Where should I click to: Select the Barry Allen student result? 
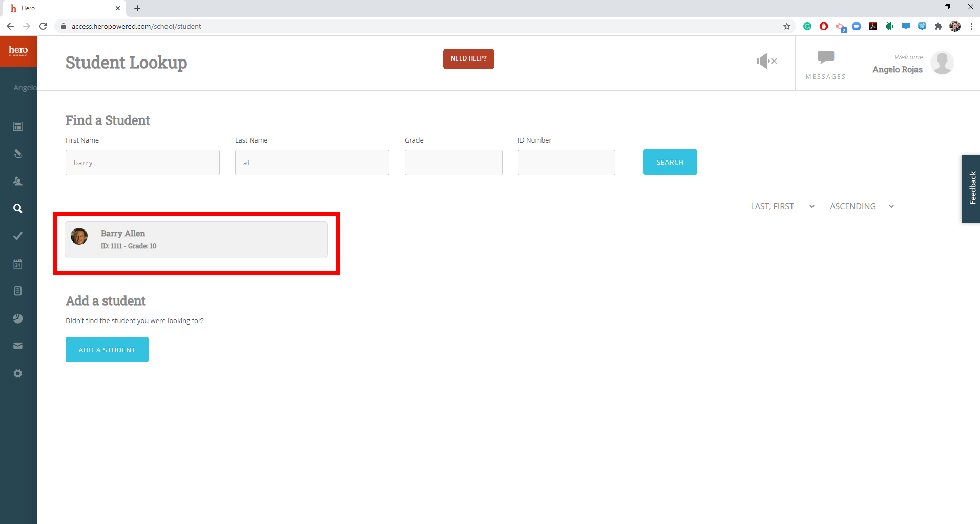[x=196, y=239]
